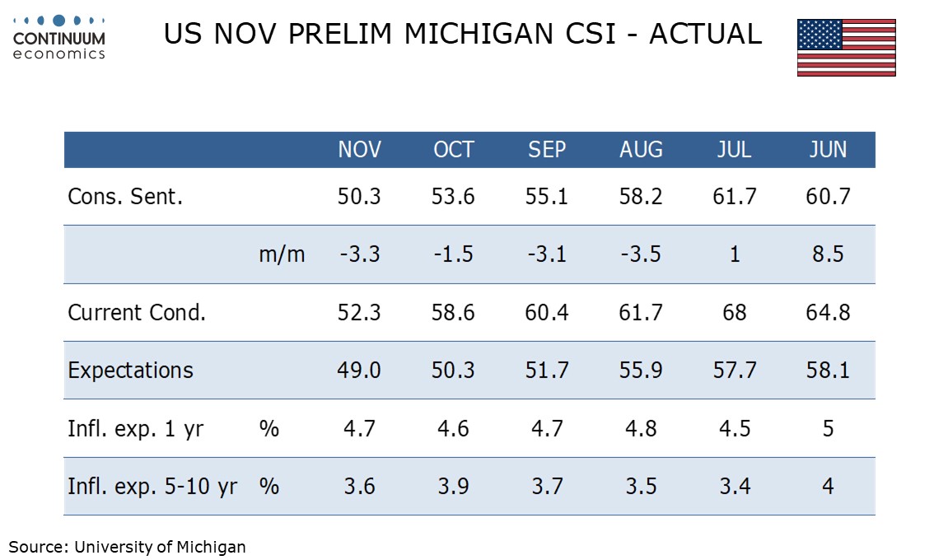
Task: Click the Cons. Sent. row label
Action: (x=125, y=196)
